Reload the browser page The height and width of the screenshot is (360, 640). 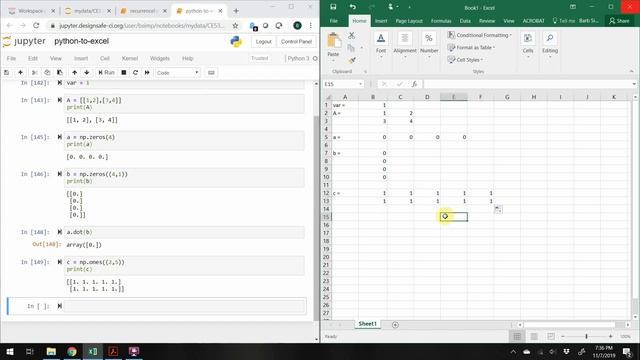pos(36,25)
